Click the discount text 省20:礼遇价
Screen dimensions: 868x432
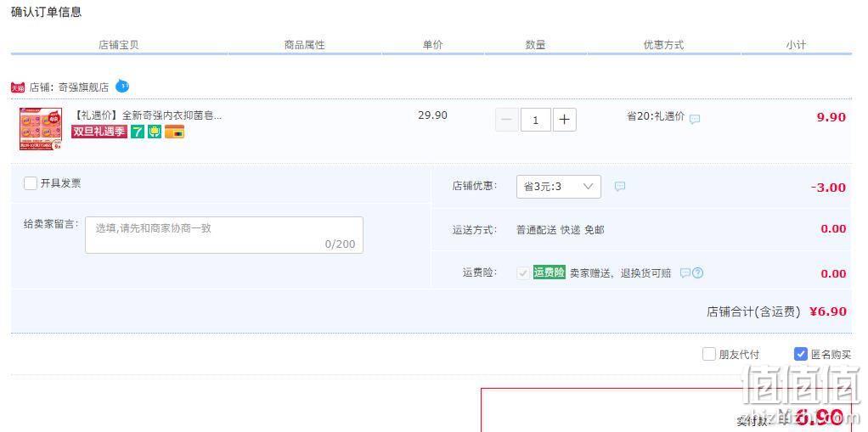[x=656, y=117]
